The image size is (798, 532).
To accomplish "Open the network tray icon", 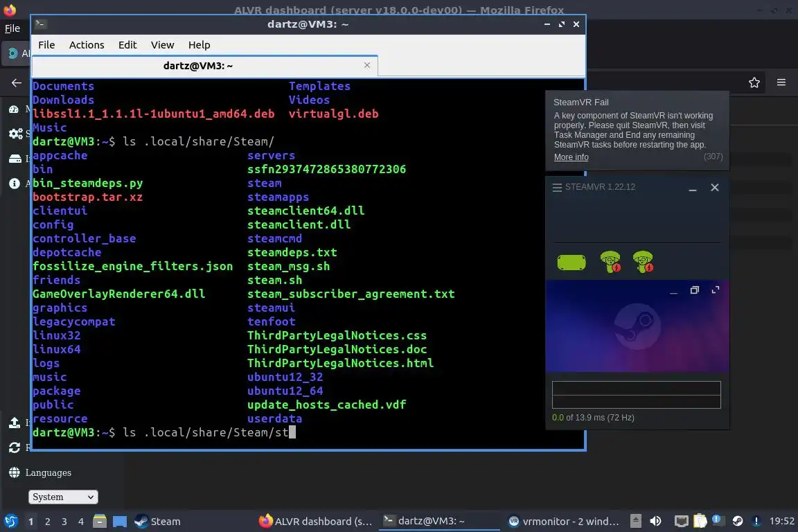I will pos(681,521).
